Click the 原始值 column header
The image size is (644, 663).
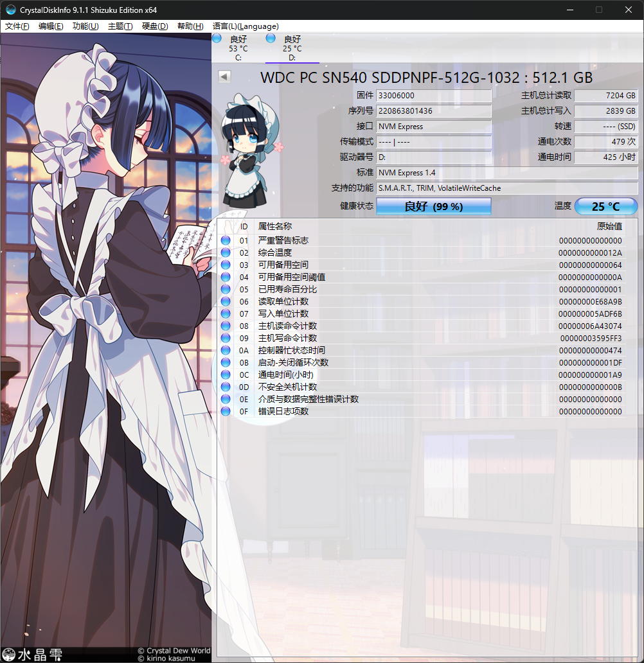(609, 226)
